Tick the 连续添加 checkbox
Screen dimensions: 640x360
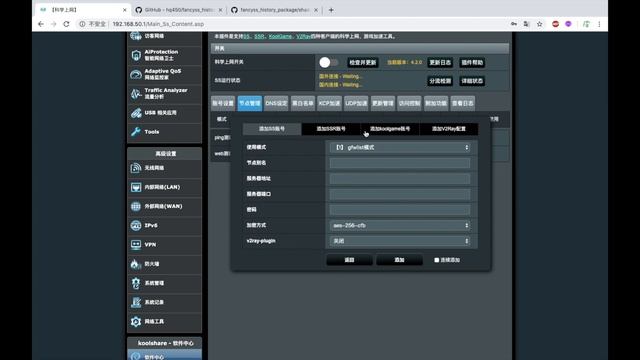point(437,260)
